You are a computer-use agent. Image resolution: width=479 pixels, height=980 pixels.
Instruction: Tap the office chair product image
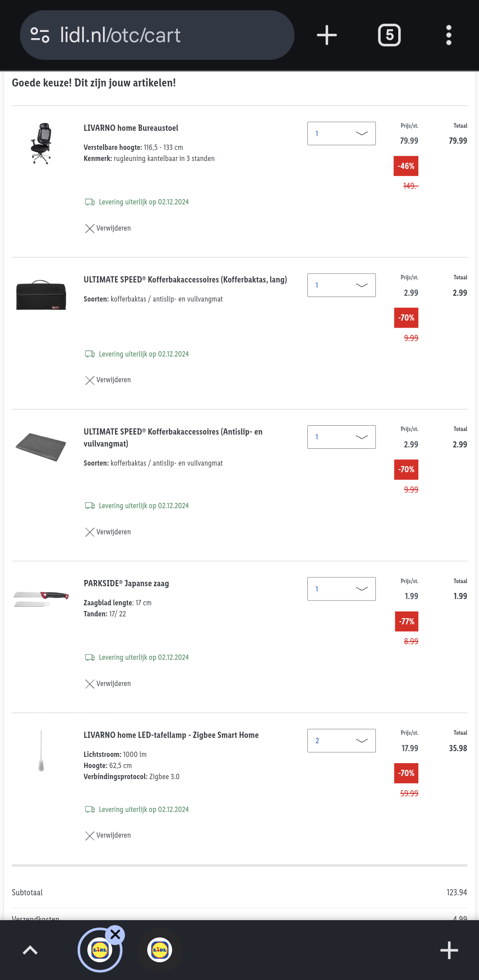(41, 144)
